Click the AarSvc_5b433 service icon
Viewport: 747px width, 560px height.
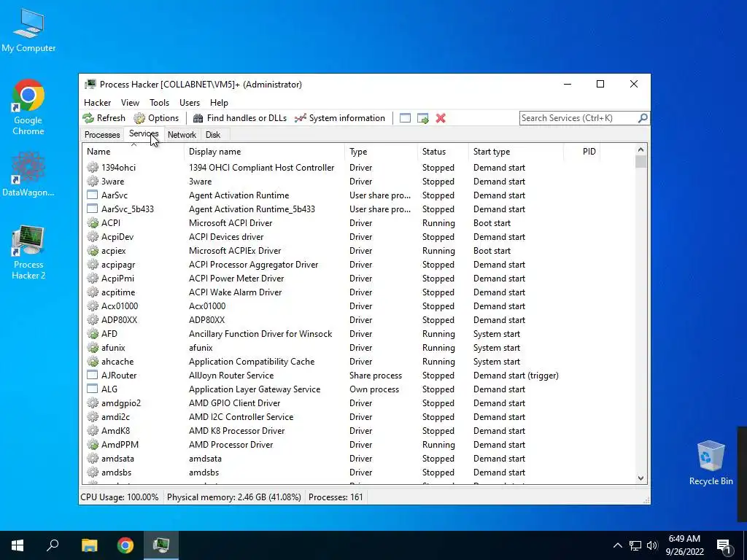(93, 209)
